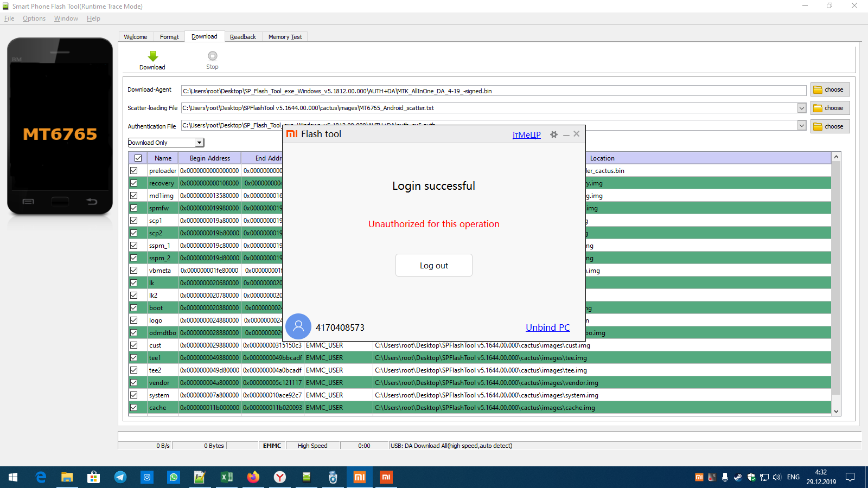Viewport: 868px width, 488px height.
Task: Open Microsoft Store from the taskbar
Action: [93, 477]
